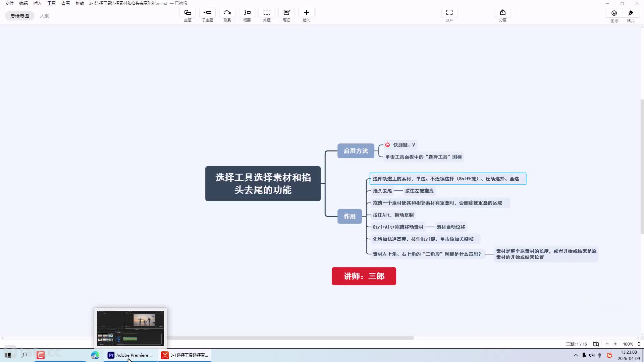Select the 快捷键: V subtopic
This screenshot has width=644, height=362.
pos(400,145)
